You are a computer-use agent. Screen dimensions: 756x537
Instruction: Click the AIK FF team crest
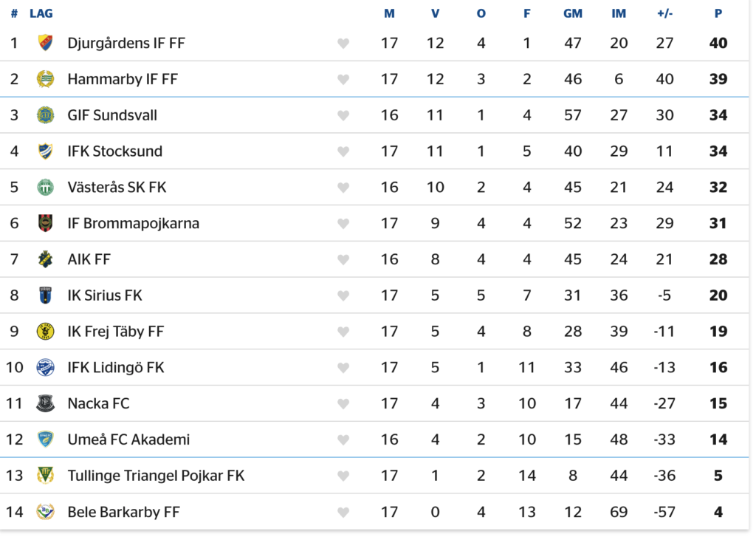click(46, 259)
